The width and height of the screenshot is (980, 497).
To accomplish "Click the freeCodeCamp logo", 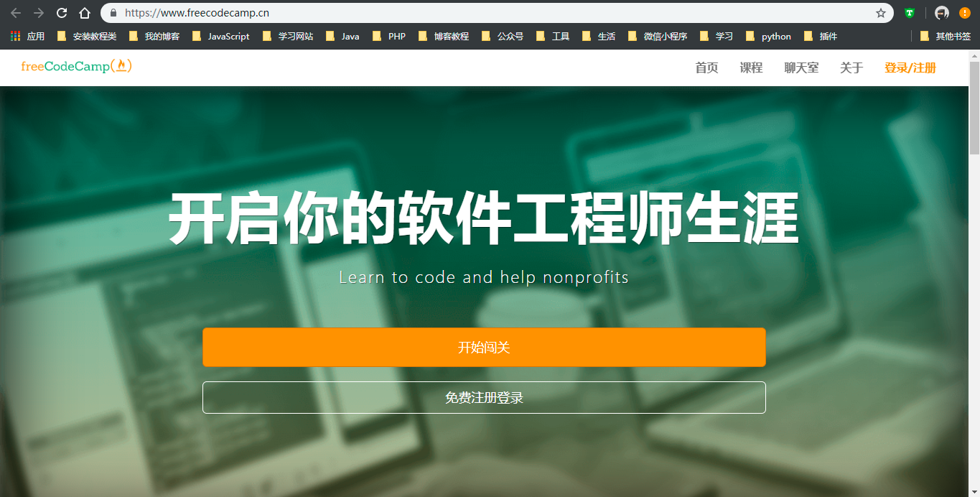I will (77, 66).
